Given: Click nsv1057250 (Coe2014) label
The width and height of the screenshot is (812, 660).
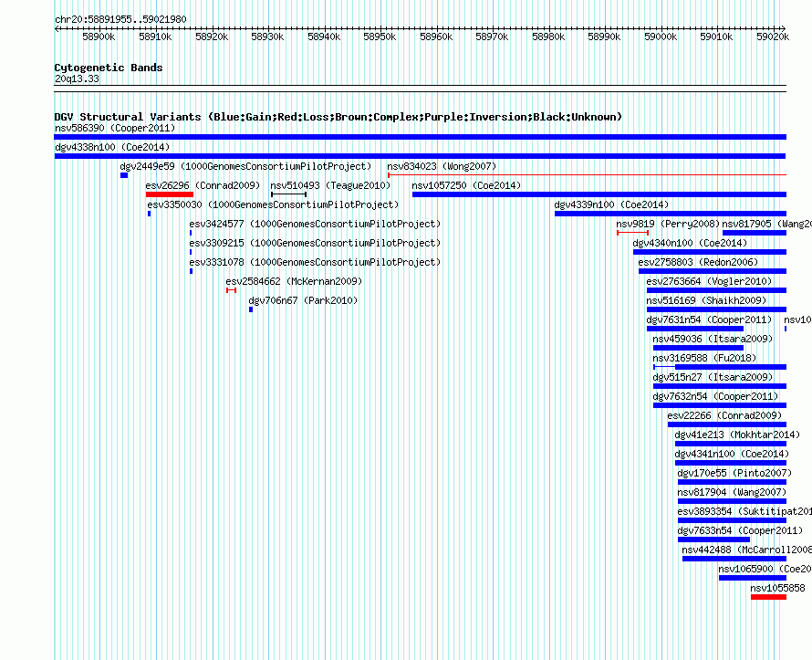Looking at the screenshot, I should pos(466,185).
